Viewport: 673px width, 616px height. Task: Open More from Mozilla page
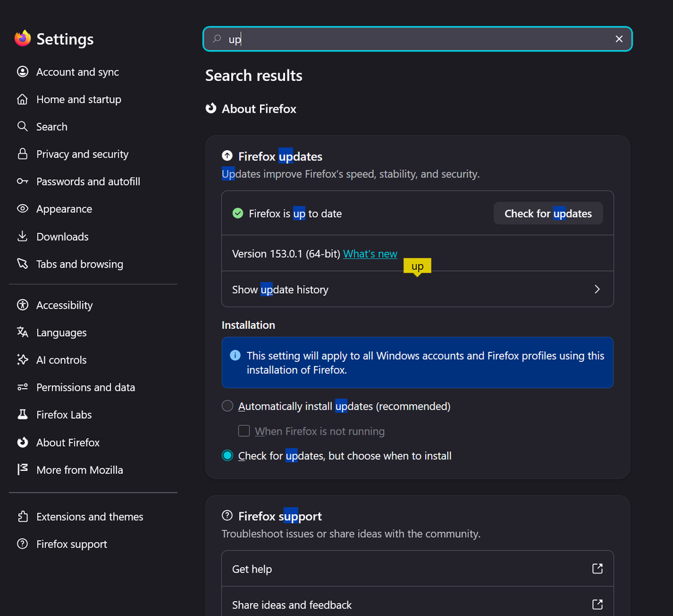[79, 470]
